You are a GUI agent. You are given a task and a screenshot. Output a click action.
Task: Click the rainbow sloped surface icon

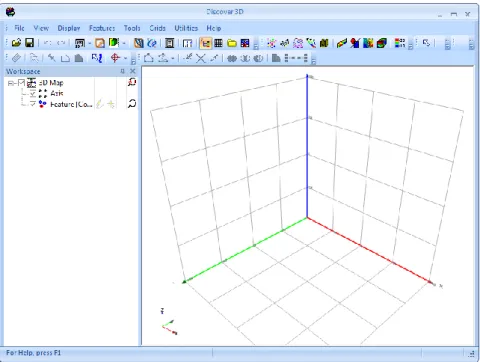pos(342,43)
